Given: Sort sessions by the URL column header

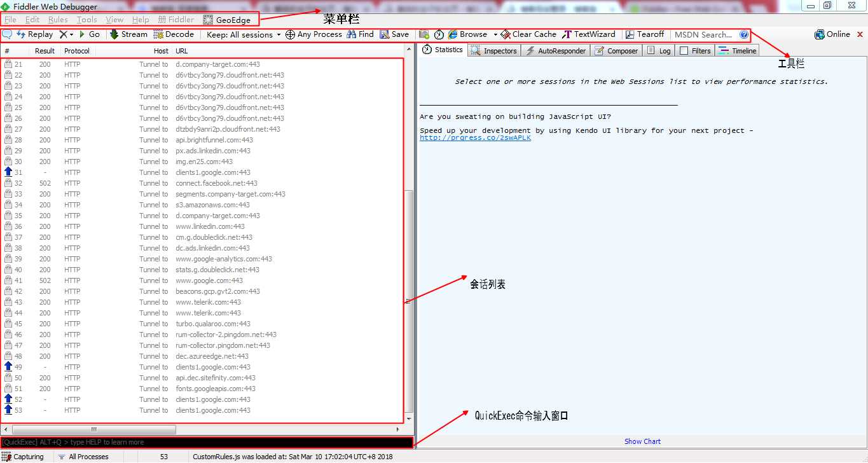Looking at the screenshot, I should pos(182,51).
